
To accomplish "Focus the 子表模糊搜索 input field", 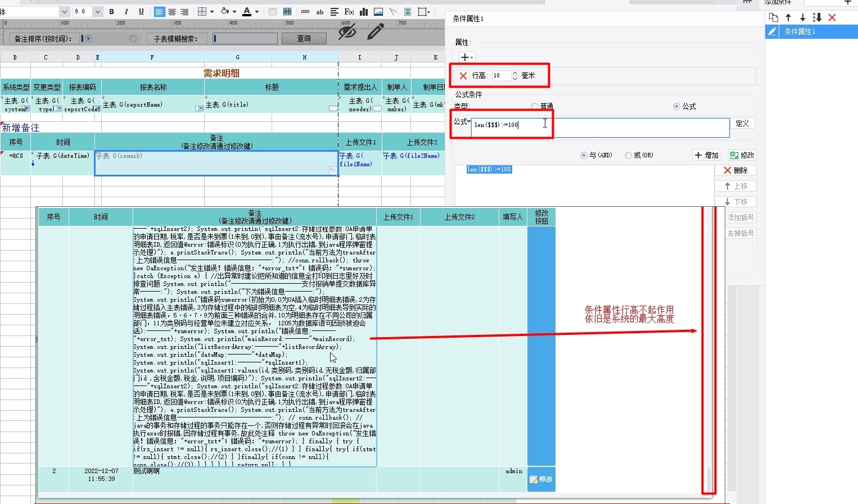I will [x=245, y=38].
